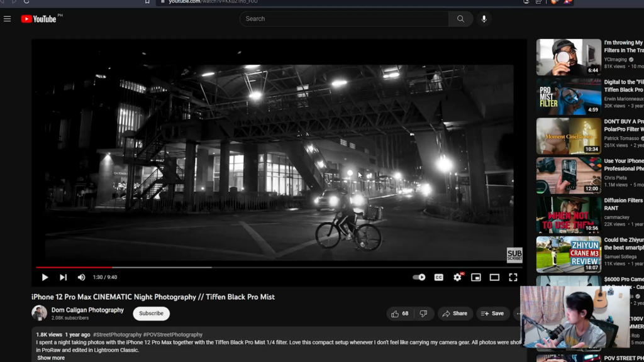Open the YCImaging filters video thumbnail

[569, 57]
